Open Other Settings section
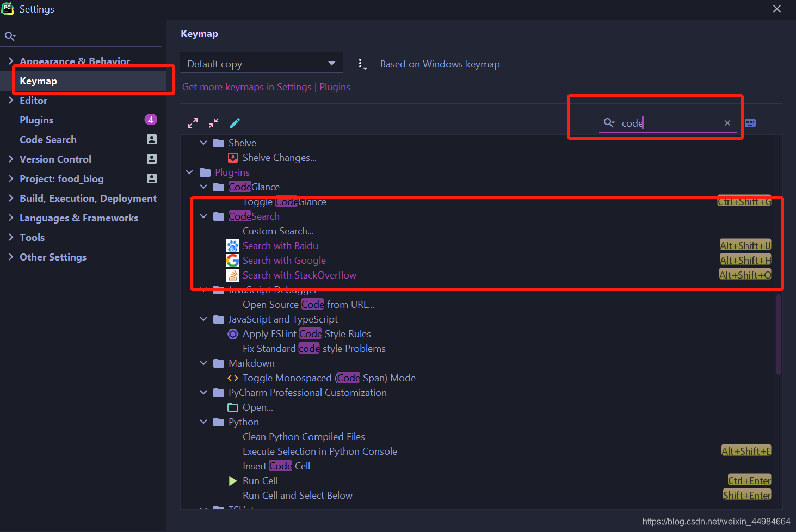This screenshot has height=532, width=796. coord(53,257)
